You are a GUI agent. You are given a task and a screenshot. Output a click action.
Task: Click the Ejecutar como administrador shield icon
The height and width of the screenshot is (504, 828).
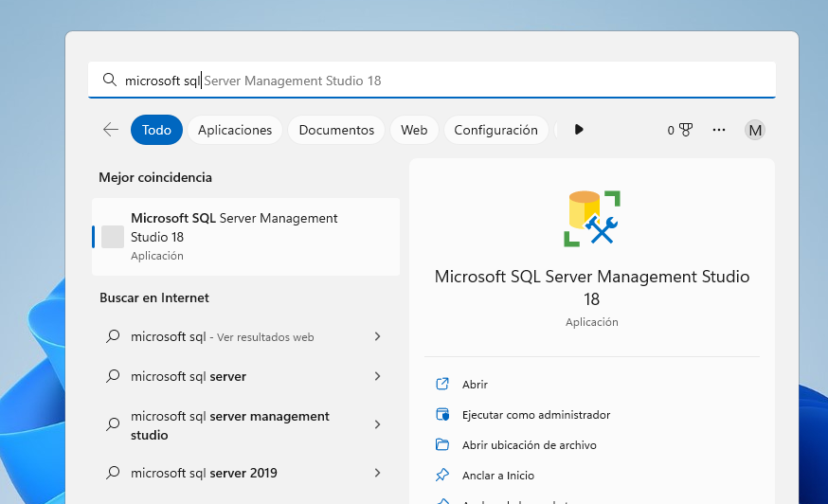tap(442, 414)
